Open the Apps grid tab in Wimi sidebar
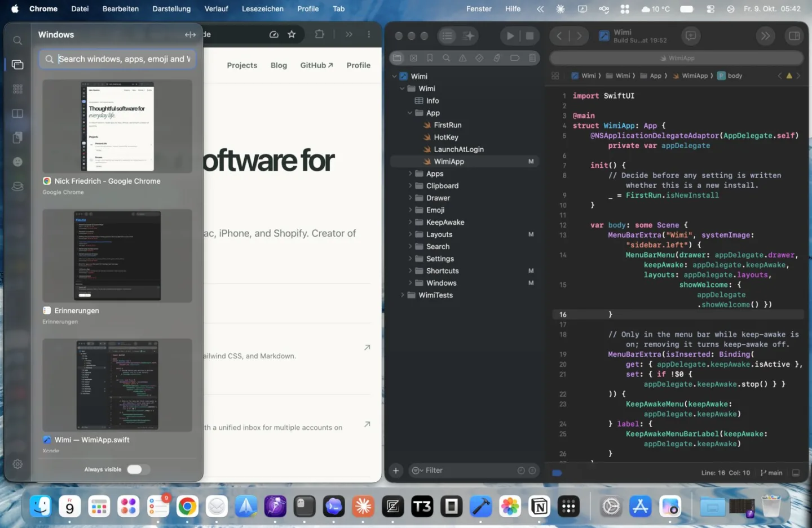This screenshot has height=528, width=812. [17, 89]
